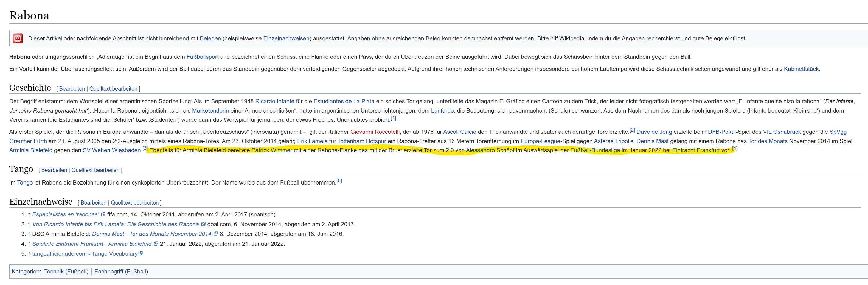Open the 'Dennis Mast' link in the text

[x=652, y=141]
